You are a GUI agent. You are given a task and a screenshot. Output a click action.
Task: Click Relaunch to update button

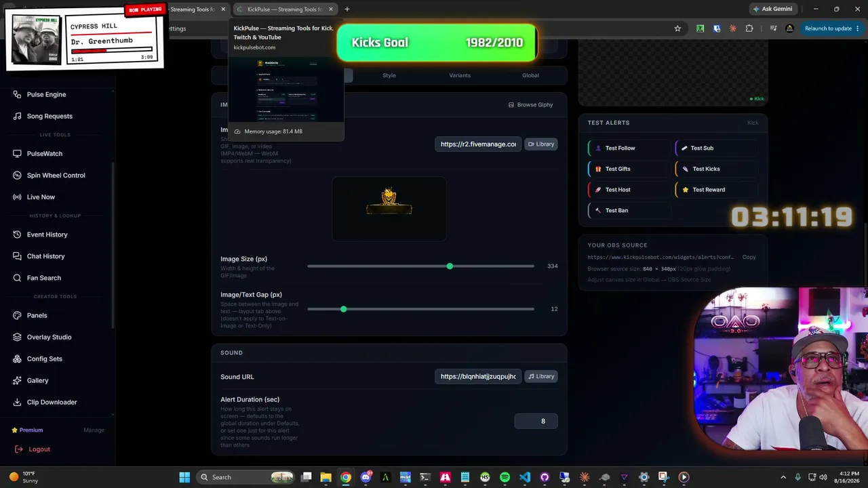click(x=828, y=28)
